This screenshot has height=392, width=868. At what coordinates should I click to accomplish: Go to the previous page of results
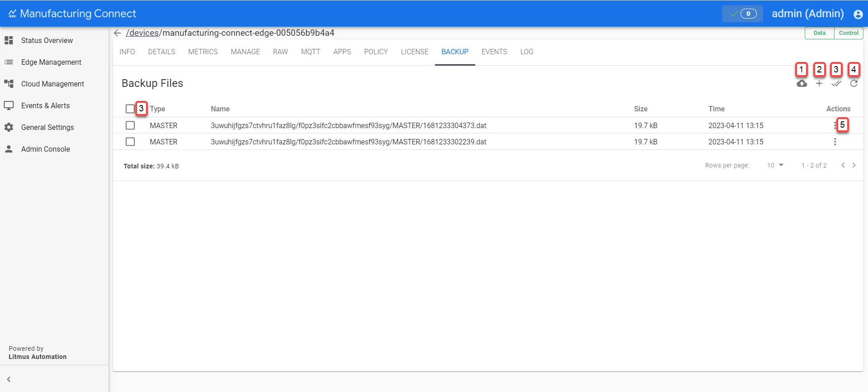click(843, 165)
